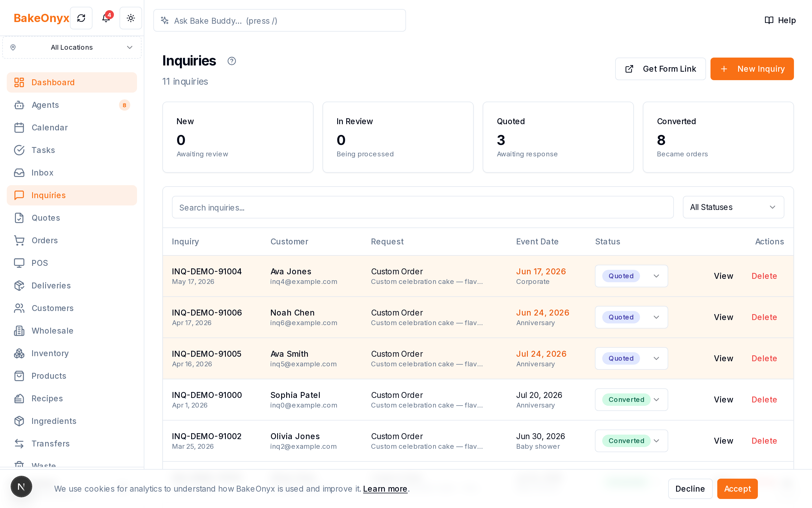The height and width of the screenshot is (508, 812).
Task: Accept the cookies banner
Action: pos(737,489)
